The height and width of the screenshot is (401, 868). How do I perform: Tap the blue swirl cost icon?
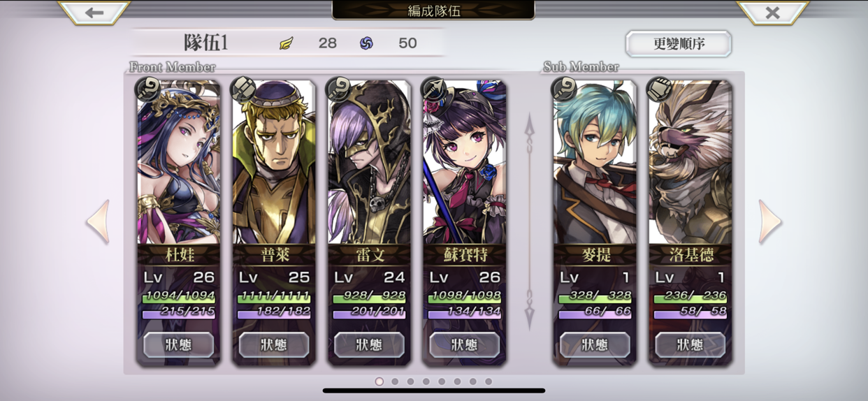tap(366, 43)
